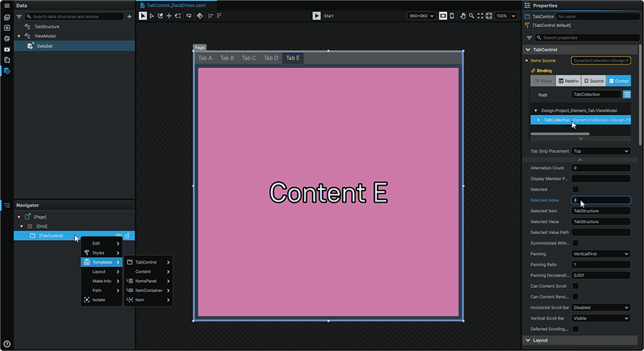The image size is (644, 351).
Task: Click the add data structure plus icon
Action: (130, 16)
